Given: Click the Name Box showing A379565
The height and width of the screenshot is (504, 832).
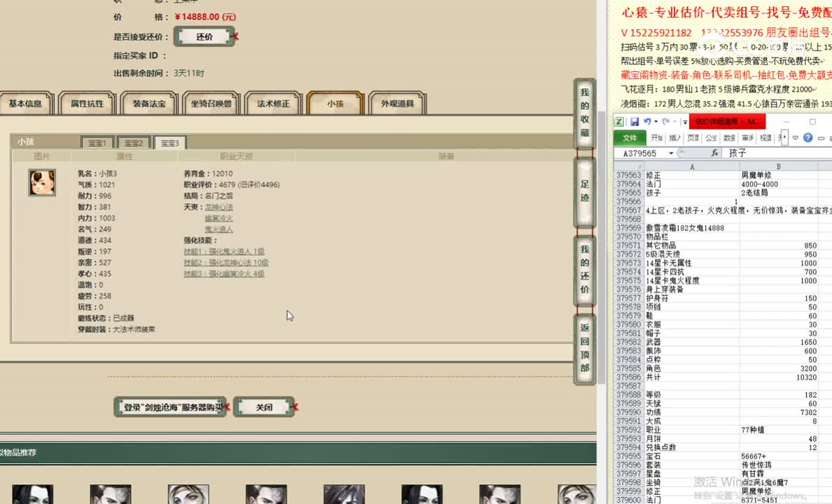Looking at the screenshot, I should tap(640, 153).
